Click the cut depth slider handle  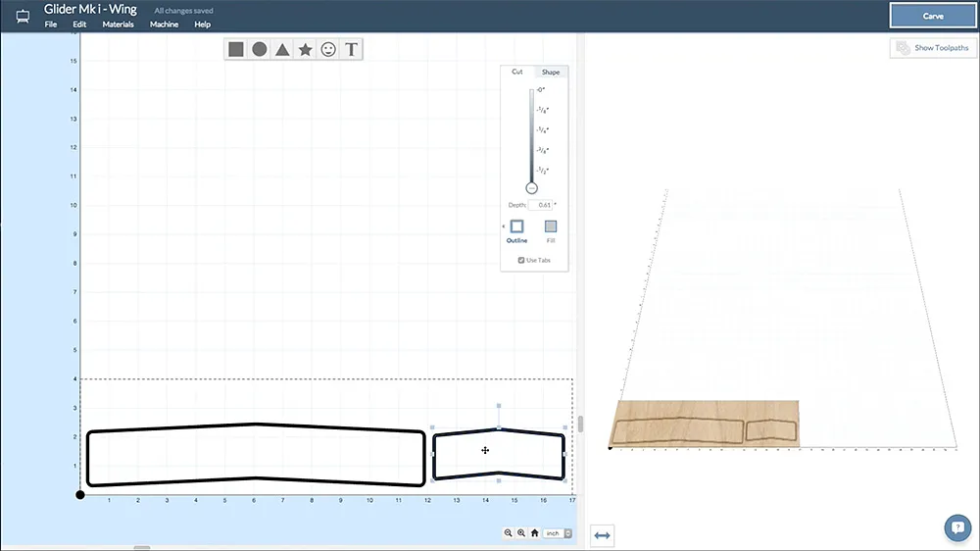(532, 187)
